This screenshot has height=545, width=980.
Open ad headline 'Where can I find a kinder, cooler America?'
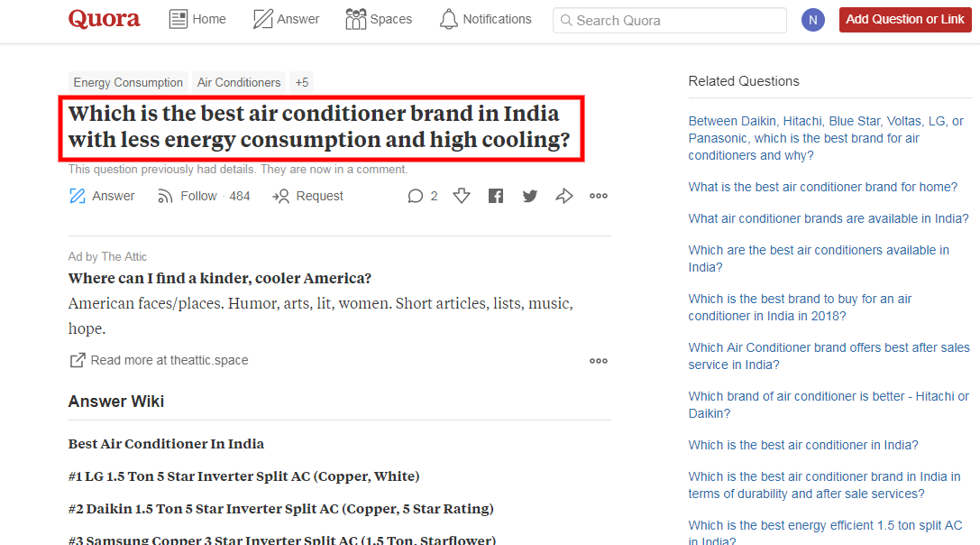pyautogui.click(x=219, y=278)
